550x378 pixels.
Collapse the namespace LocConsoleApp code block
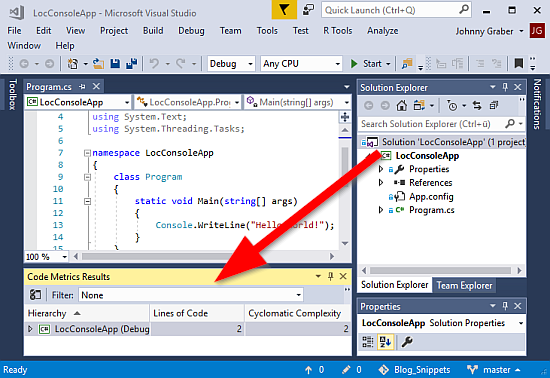(87, 153)
